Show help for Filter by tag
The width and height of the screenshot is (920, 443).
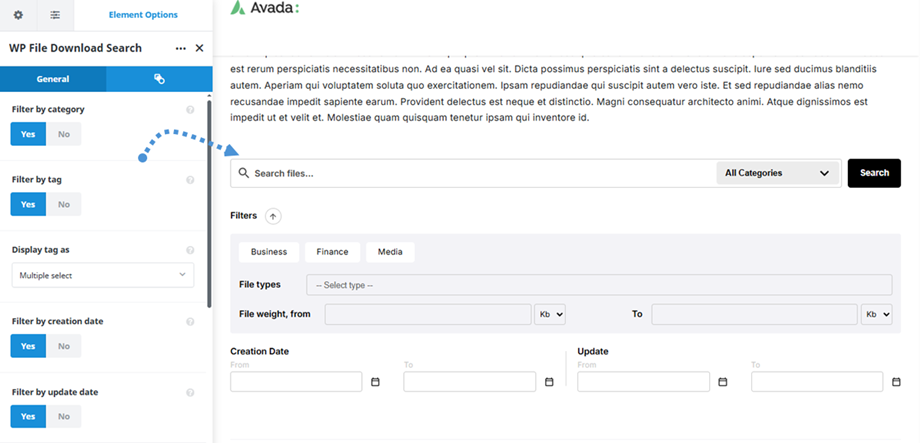tap(190, 180)
